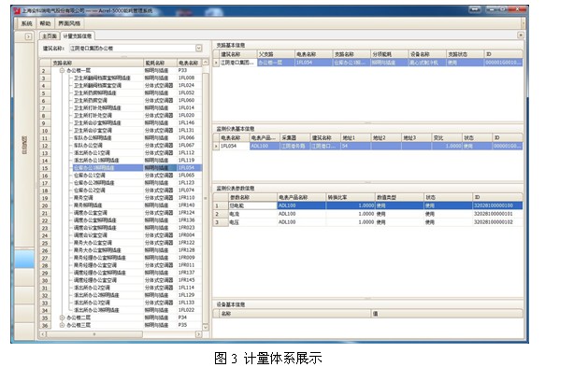Expand the collapsed left sidebar arrow
588x367 pixels.
(28, 36)
